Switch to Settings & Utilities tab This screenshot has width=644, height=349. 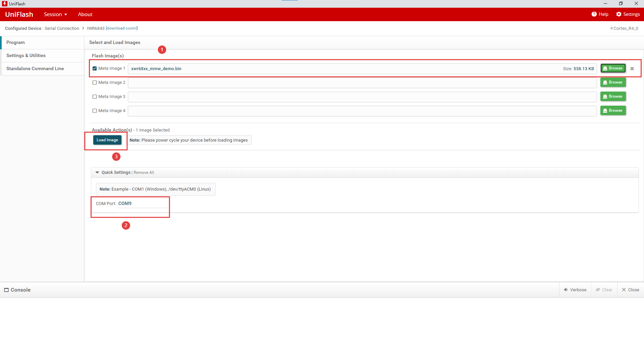pos(43,56)
